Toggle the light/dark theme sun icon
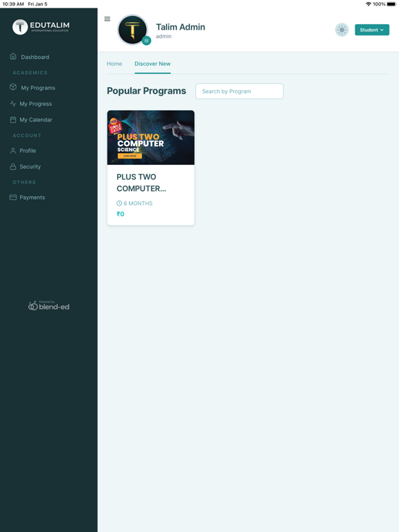Screen dimensions: 399x532 342,30
